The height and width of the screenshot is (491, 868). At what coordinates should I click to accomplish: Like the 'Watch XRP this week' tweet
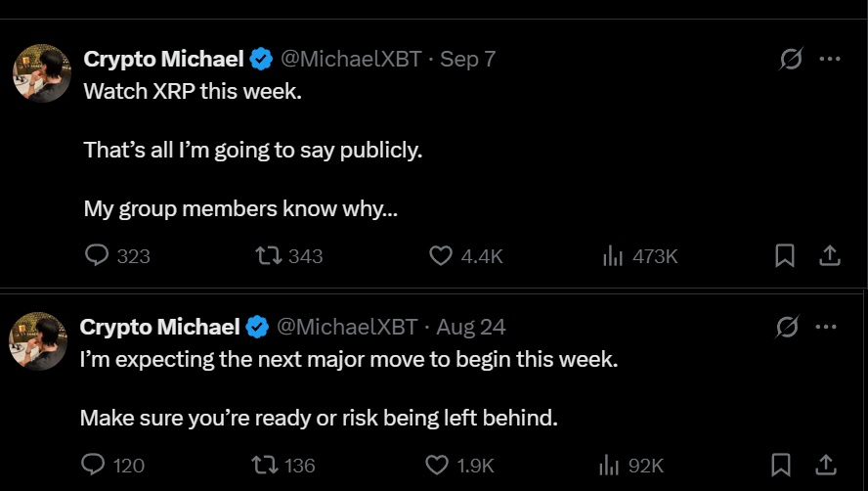[x=442, y=256]
